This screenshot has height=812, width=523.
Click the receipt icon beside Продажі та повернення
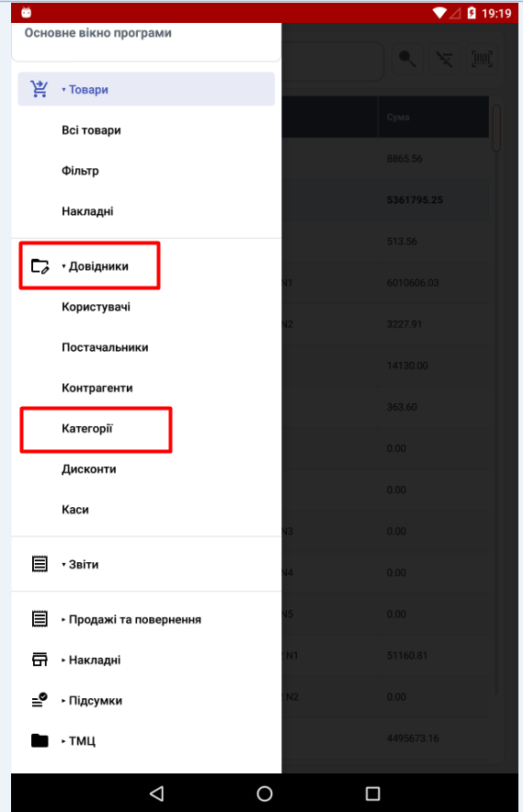point(40,619)
